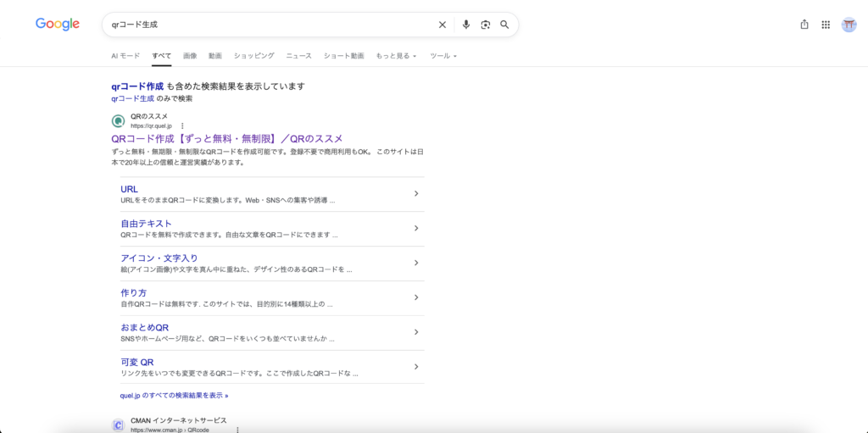Open the Google apps grid icon
The image size is (868, 433).
(x=826, y=25)
